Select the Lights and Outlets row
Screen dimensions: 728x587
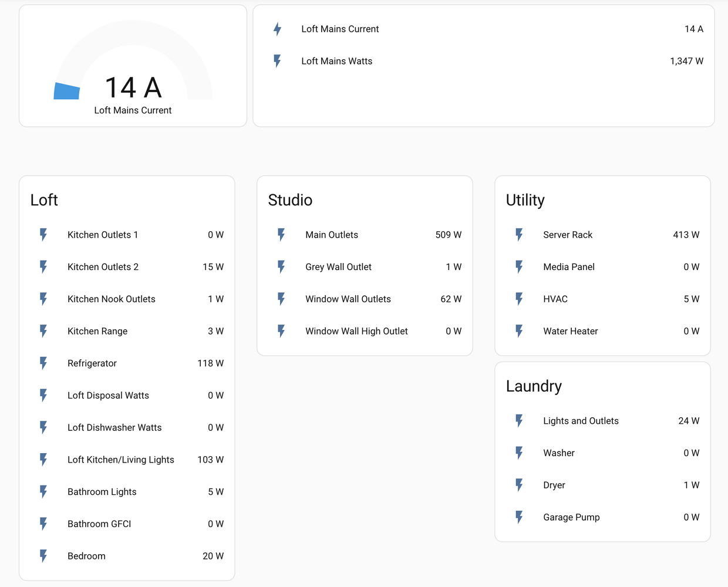point(581,421)
